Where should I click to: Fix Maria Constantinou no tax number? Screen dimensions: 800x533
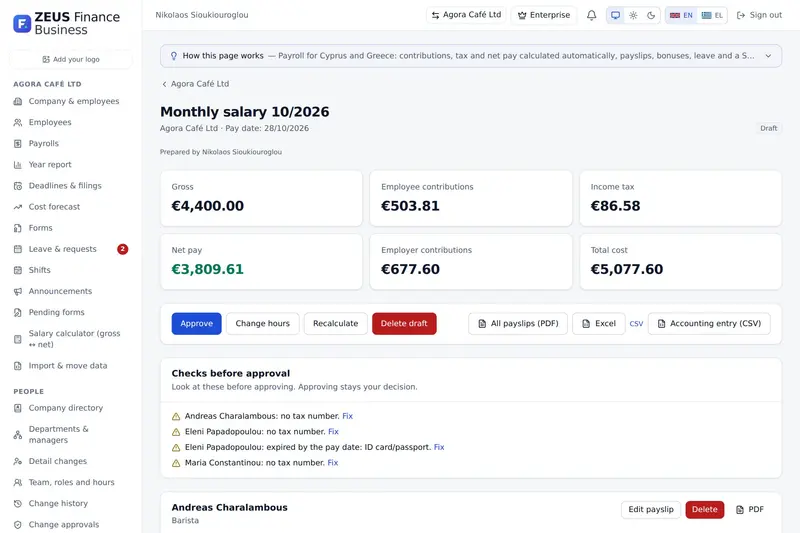point(333,463)
